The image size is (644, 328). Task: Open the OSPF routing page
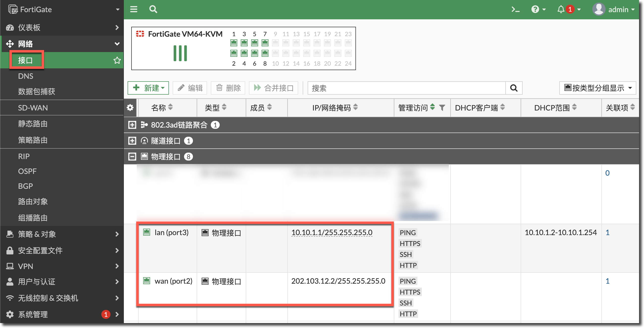[x=27, y=171]
